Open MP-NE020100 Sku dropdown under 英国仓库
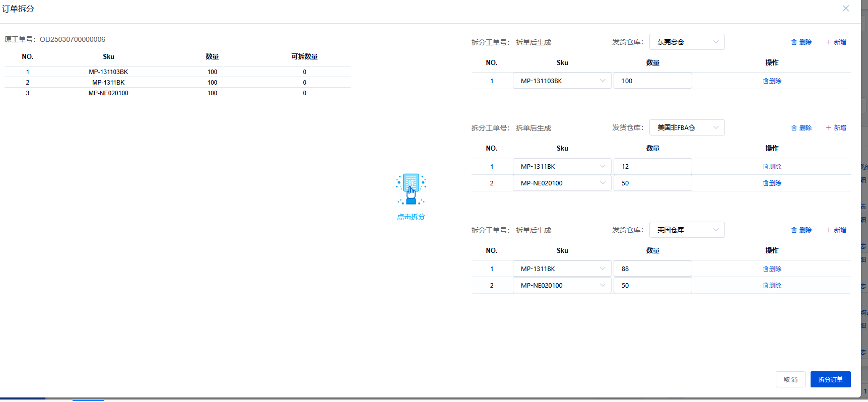Screen dimensions: 868x402 pyautogui.click(x=562, y=286)
